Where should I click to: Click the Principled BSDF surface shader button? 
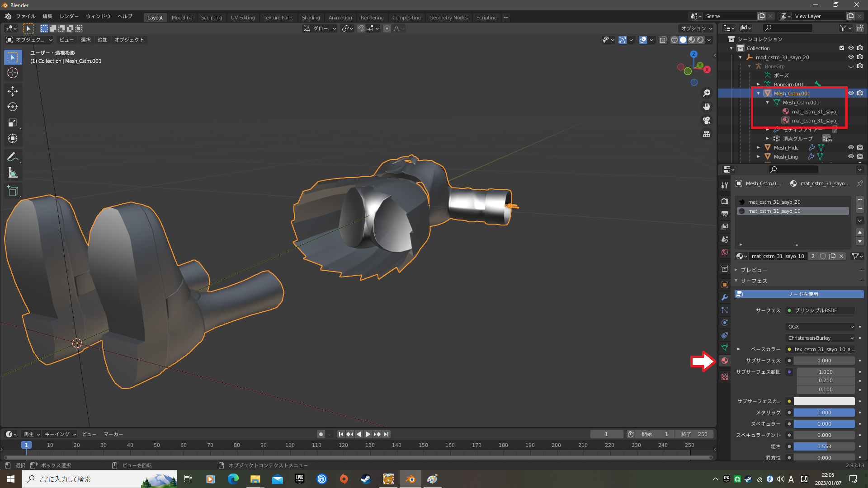point(820,310)
